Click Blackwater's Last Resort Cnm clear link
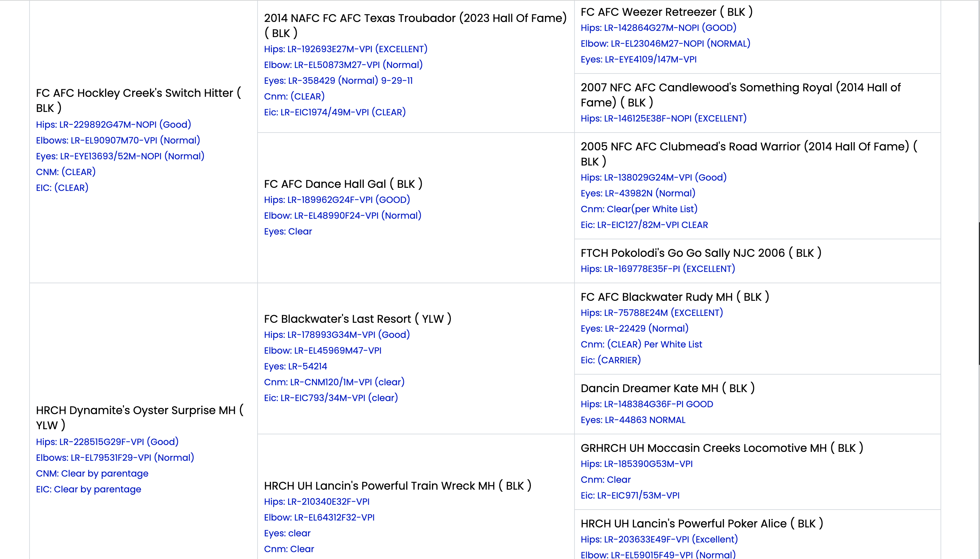Viewport: 980px width, 559px height. point(334,382)
